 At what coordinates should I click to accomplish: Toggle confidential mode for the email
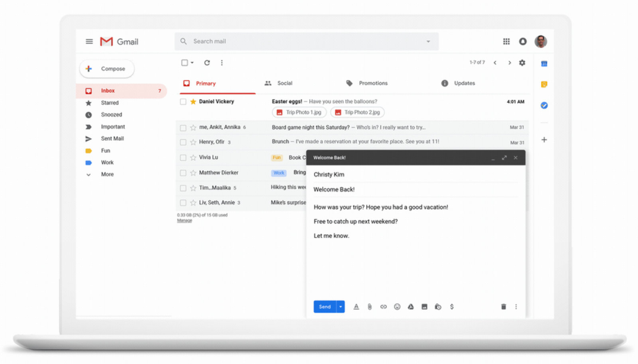438,307
